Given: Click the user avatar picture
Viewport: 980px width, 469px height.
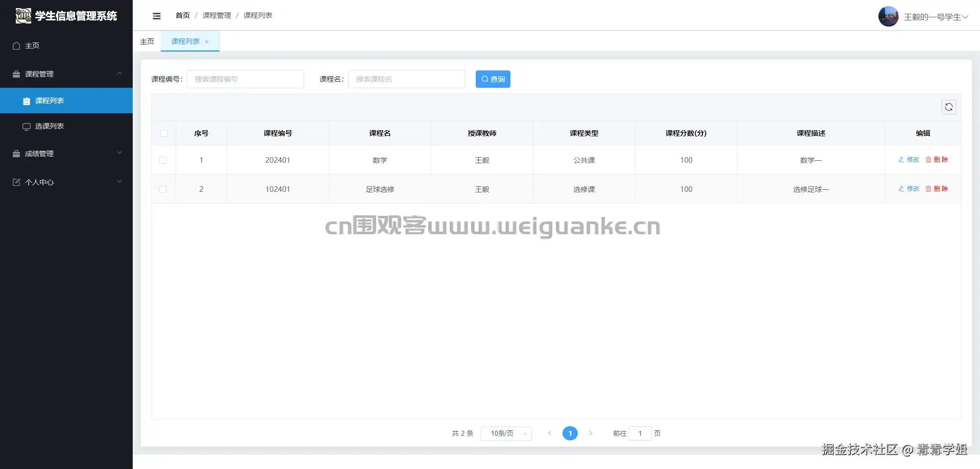Looking at the screenshot, I should pyautogui.click(x=888, y=16).
